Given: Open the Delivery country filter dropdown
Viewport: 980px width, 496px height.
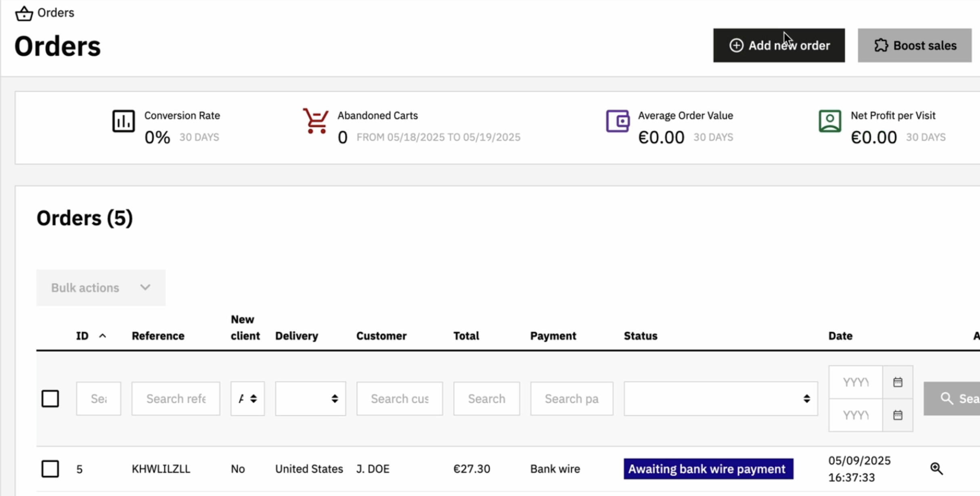Looking at the screenshot, I should point(310,398).
